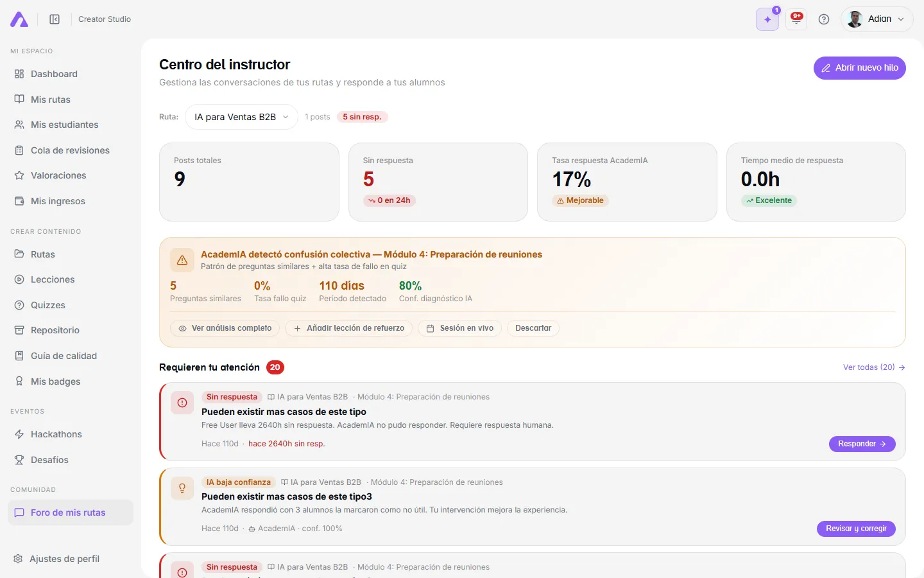Image resolution: width=924 pixels, height=578 pixels.
Task: View Mis badges page
Action: (x=71, y=381)
